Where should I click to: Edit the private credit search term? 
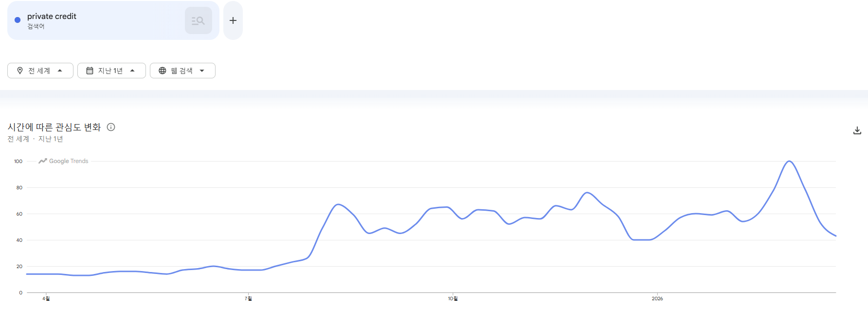(52, 17)
